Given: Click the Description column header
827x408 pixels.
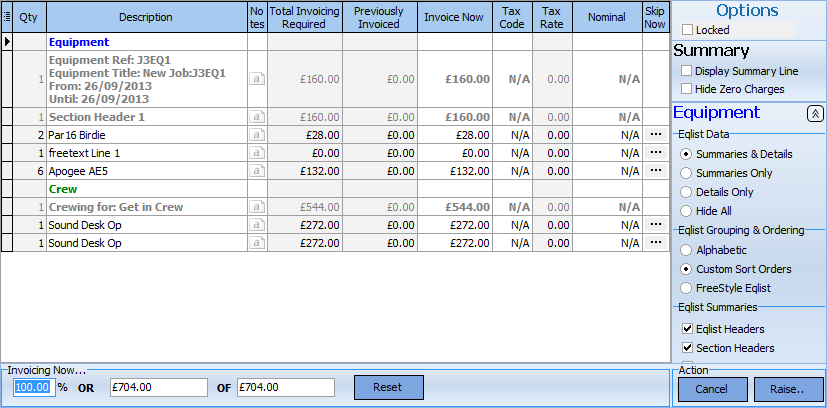Looking at the screenshot, I should point(145,17).
